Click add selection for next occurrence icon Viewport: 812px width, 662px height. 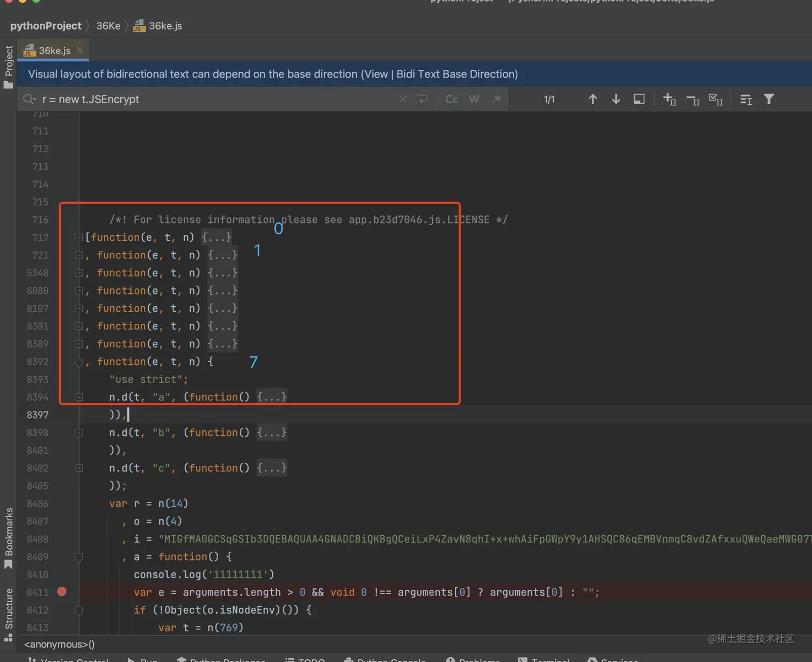pos(669,99)
